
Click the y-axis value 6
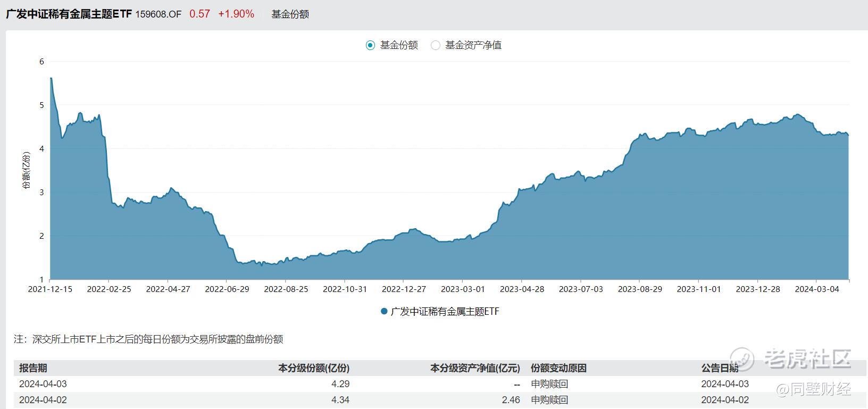pyautogui.click(x=42, y=62)
